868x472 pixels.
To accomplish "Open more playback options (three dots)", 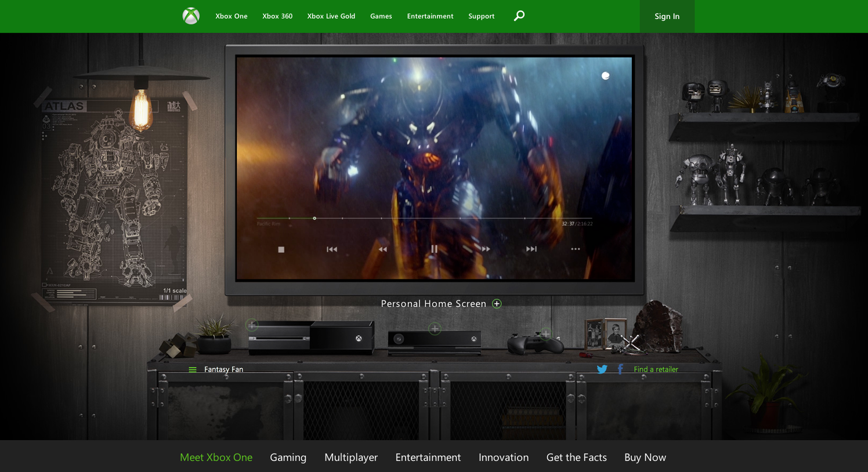I will [576, 249].
